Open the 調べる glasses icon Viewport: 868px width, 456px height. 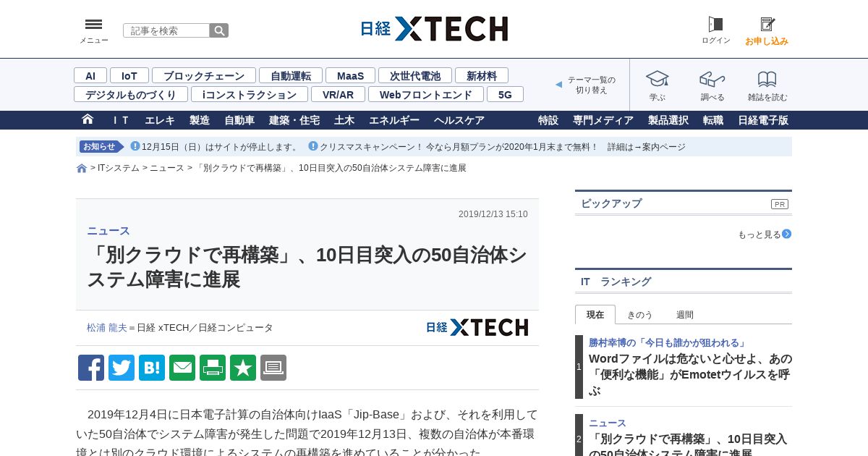pyautogui.click(x=712, y=79)
